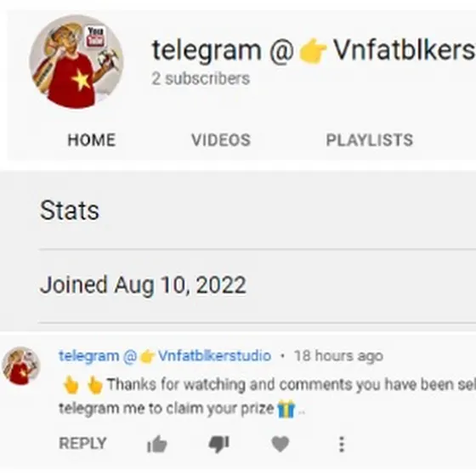Screen dimensions: 476x476
Task: Open the comment's three-dot options menu
Action: 342,444
